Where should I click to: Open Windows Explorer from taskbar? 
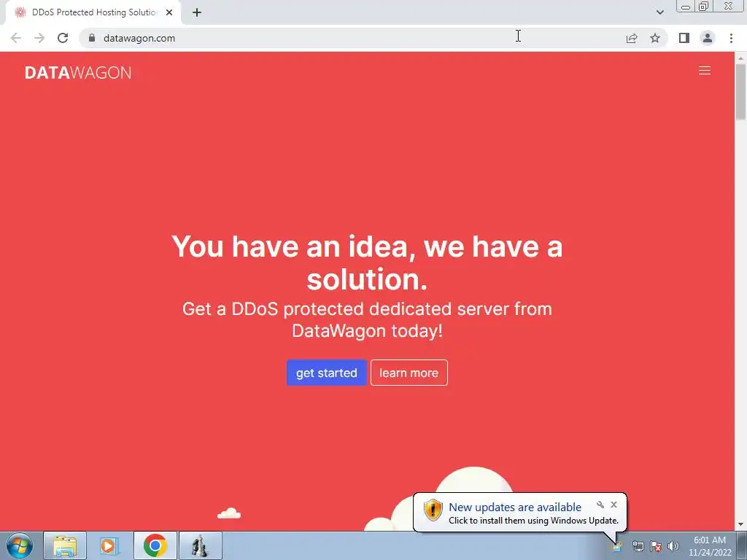(x=65, y=545)
